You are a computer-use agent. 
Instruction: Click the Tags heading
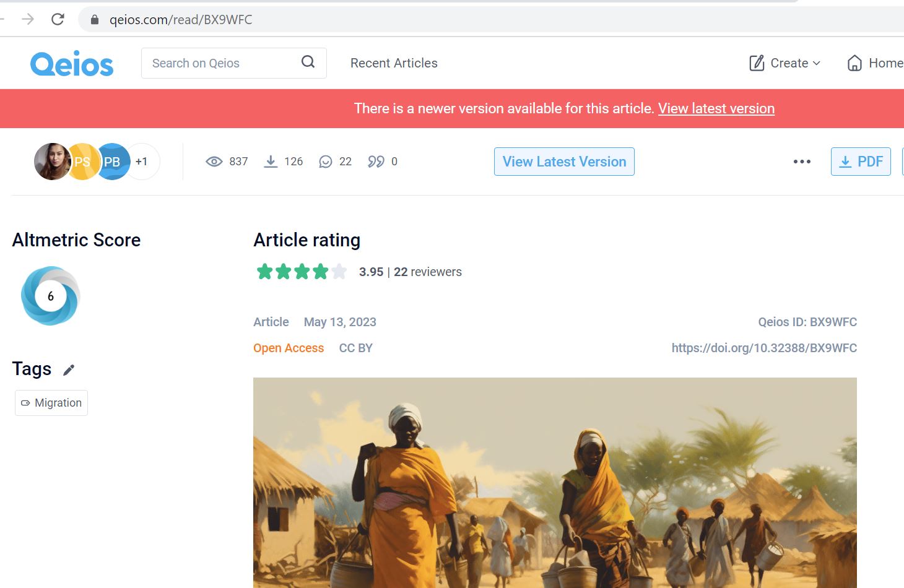click(x=32, y=369)
